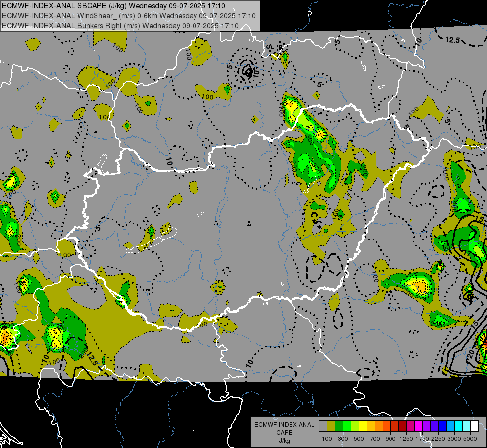Click the 1250 tick label on legend
Screen dimensions: 487x448
pyautogui.click(x=406, y=439)
